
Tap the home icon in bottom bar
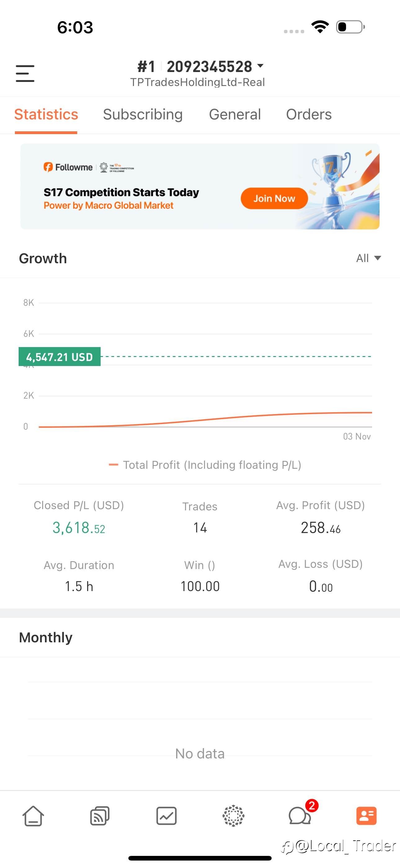pos(33,816)
